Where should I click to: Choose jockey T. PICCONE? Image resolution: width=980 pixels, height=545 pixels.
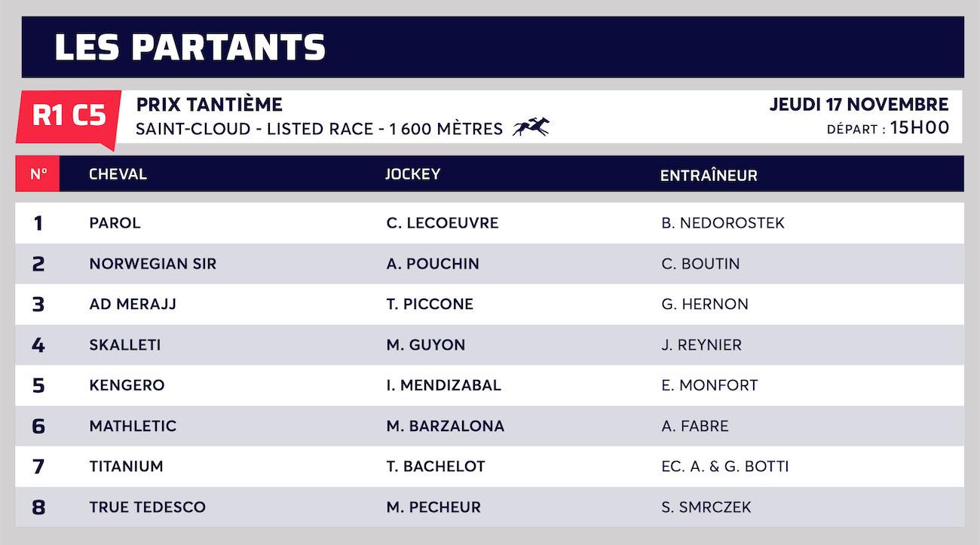coord(430,305)
